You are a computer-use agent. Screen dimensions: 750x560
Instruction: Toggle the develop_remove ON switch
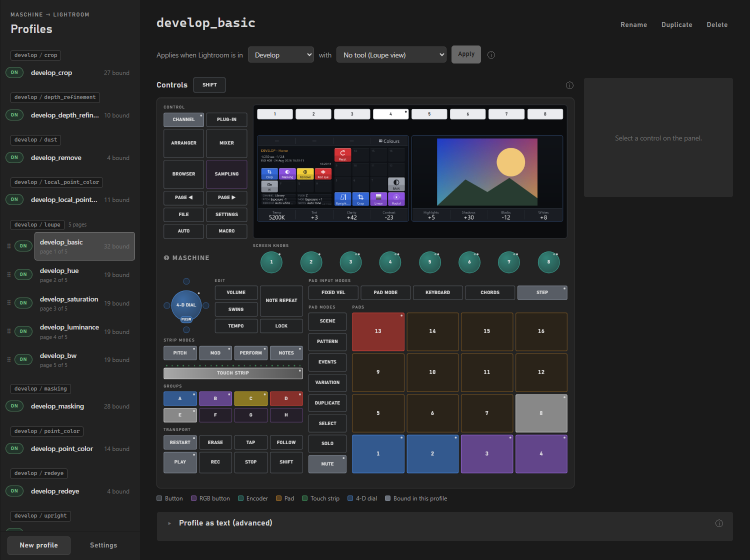14,157
